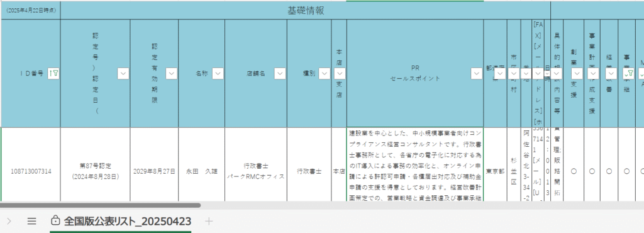Click the lock icon on the sheet tab
The height and width of the screenshot is (233, 644).
(x=55, y=221)
